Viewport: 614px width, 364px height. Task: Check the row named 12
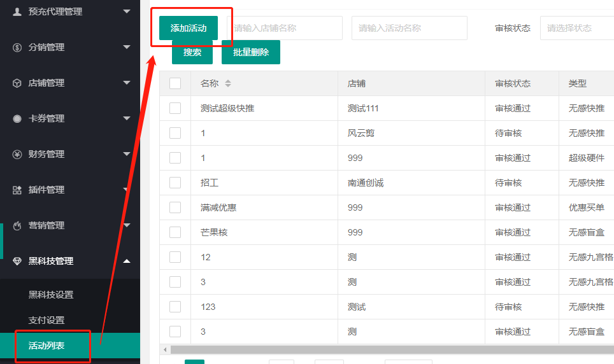pos(175,257)
